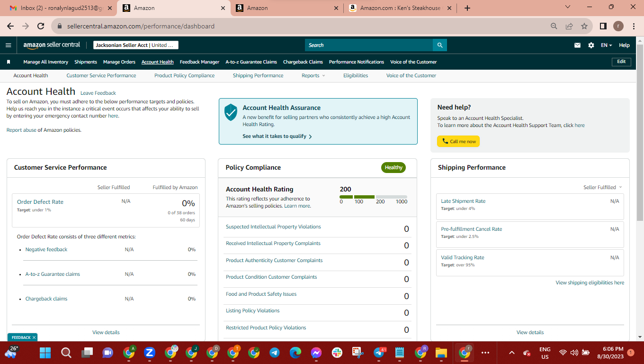
Task: Click the Account Health Assurance shield icon
Action: pos(231,112)
